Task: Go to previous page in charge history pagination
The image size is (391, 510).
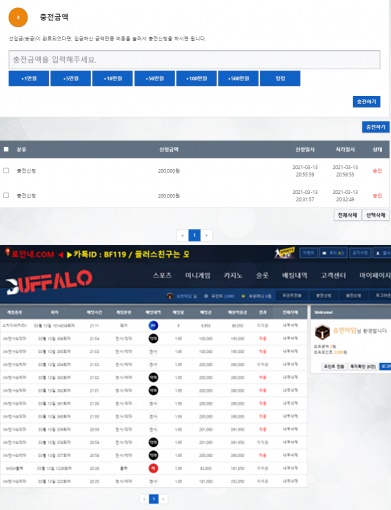Action: coord(182,235)
